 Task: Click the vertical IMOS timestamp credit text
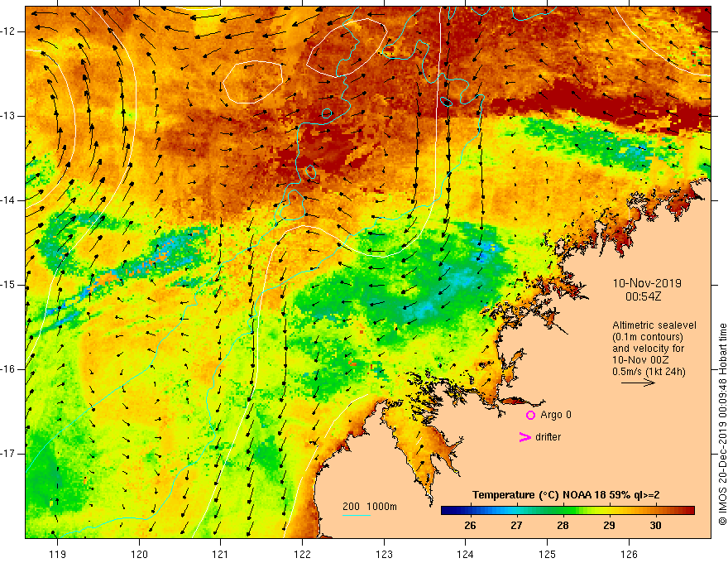pos(722,424)
